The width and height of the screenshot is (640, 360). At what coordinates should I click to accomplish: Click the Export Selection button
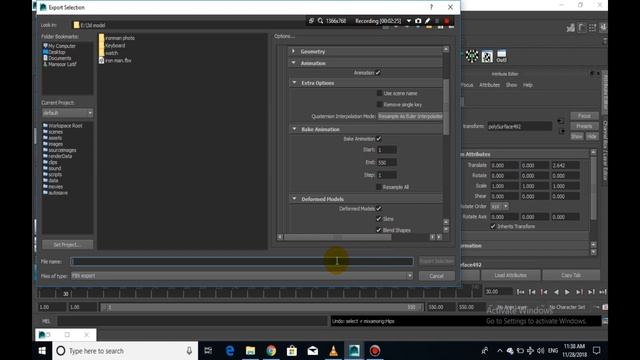(436, 261)
